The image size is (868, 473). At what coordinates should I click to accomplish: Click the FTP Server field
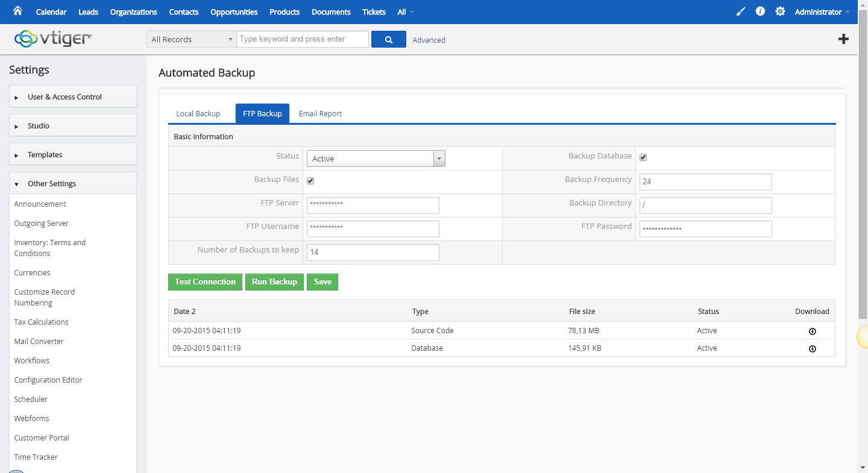click(373, 205)
